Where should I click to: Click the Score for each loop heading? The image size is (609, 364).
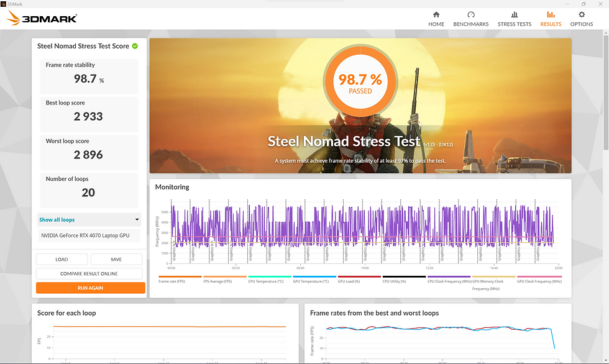coord(66,313)
